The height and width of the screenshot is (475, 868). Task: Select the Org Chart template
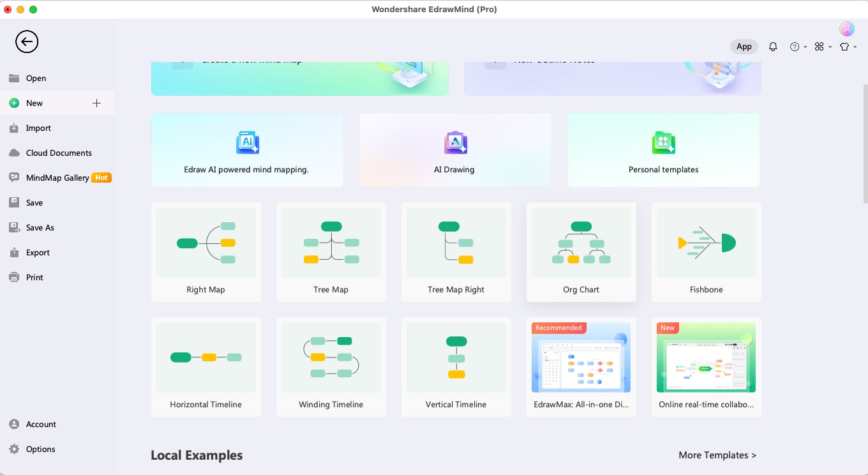[x=581, y=252]
